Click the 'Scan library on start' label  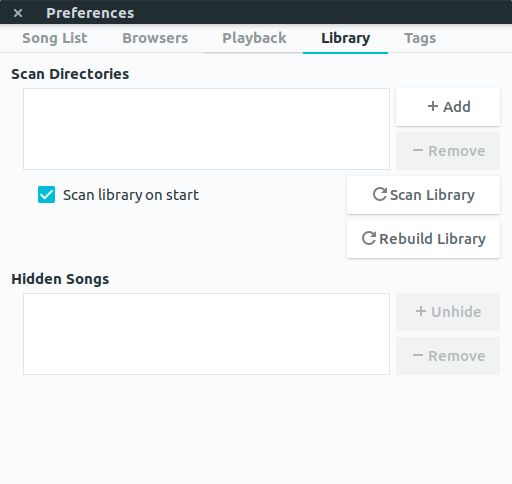pyautogui.click(x=131, y=195)
